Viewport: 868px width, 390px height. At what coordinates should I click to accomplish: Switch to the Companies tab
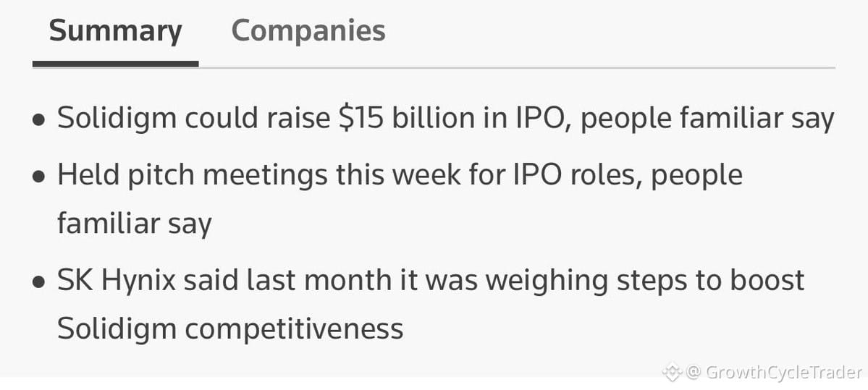pyautogui.click(x=308, y=31)
